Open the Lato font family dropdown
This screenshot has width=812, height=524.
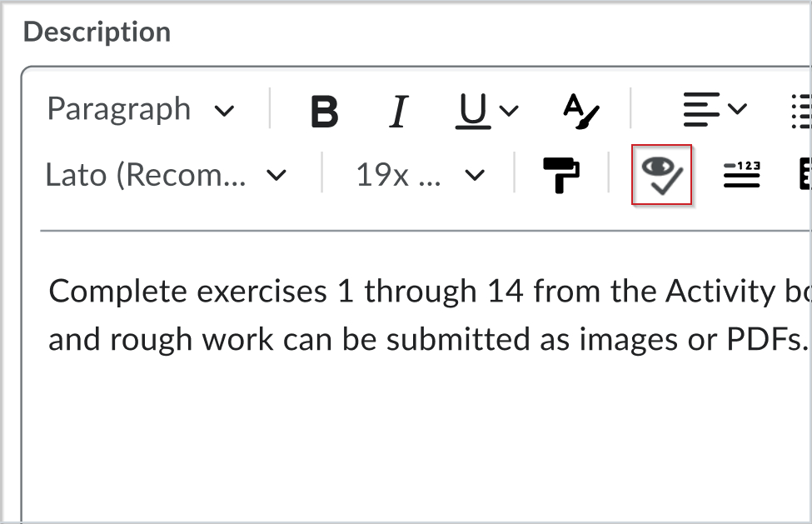click(x=166, y=175)
